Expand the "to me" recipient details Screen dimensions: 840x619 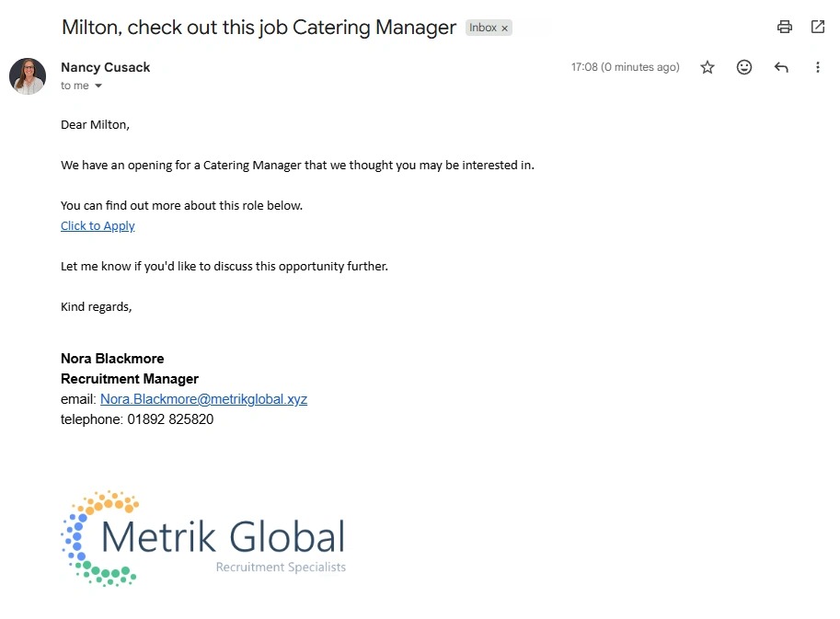click(x=98, y=86)
